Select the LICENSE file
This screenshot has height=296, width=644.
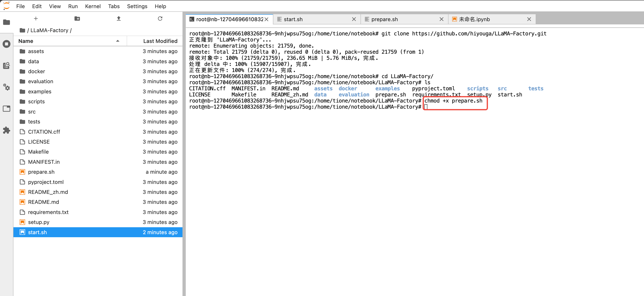coord(98,142)
